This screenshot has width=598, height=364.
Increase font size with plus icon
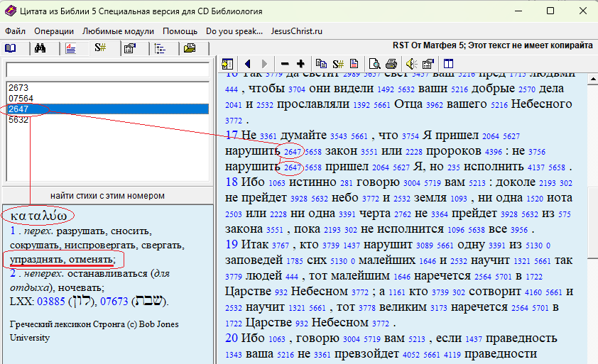[301, 64]
